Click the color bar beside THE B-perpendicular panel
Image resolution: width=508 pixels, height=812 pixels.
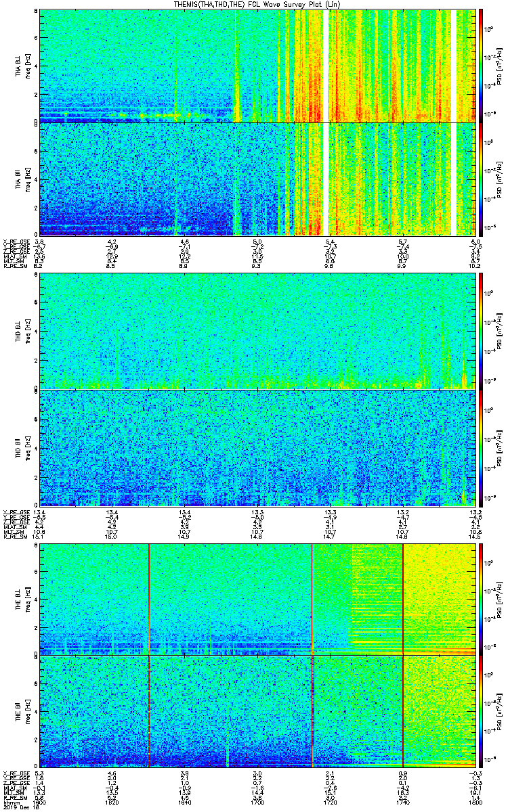[481, 598]
